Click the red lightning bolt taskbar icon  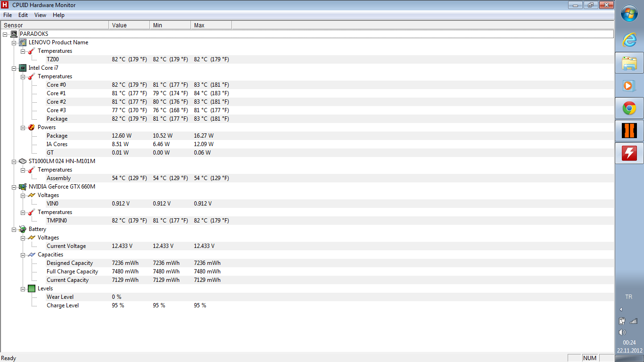pos(629,153)
